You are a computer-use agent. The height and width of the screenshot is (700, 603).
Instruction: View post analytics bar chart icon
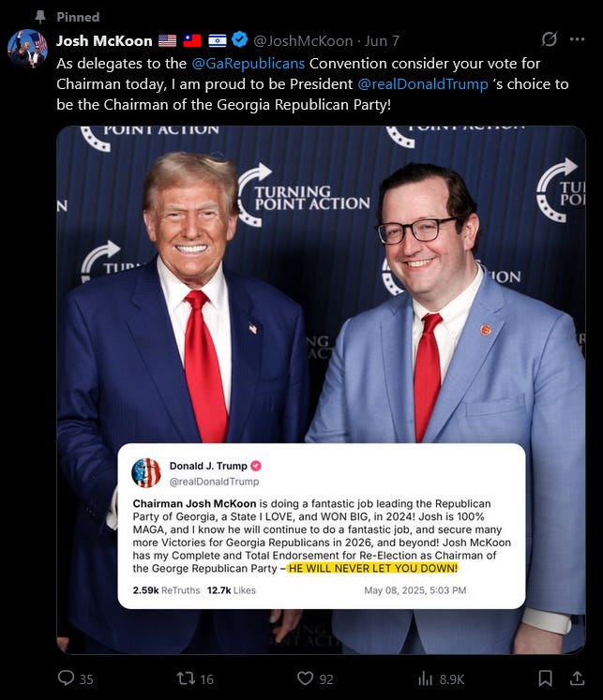coord(425,679)
